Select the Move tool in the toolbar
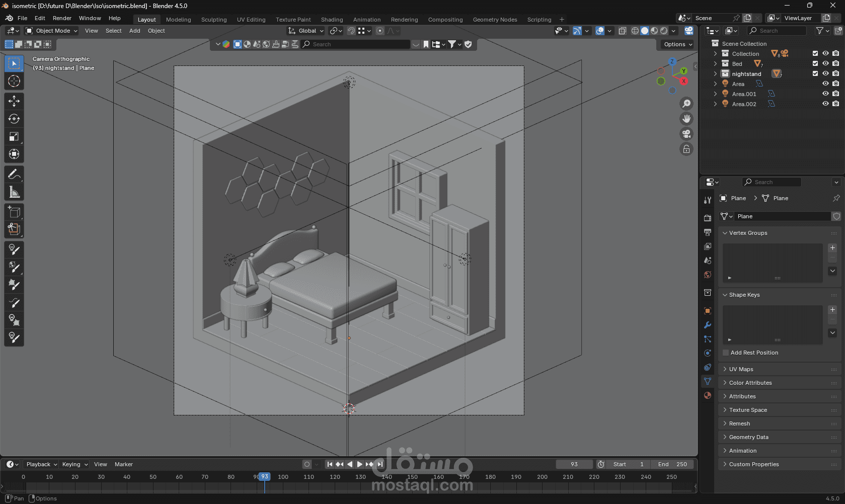845x504 pixels. pos(14,101)
